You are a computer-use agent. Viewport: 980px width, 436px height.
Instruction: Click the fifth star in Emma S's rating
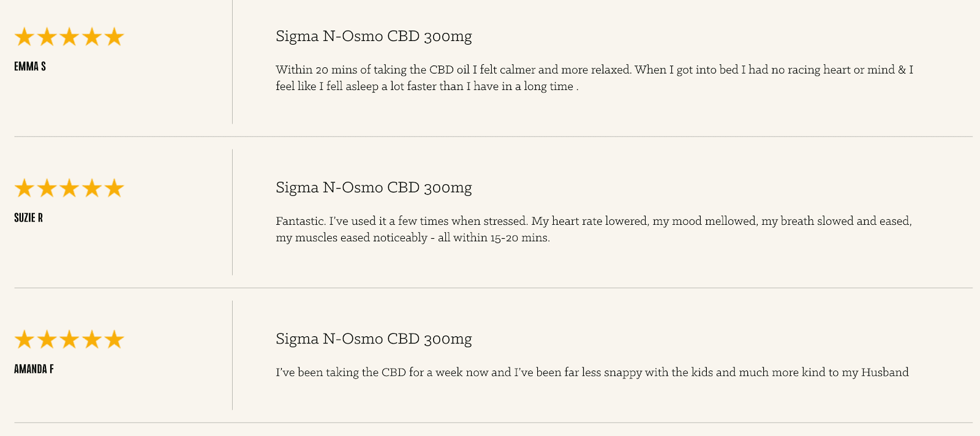pyautogui.click(x=114, y=37)
